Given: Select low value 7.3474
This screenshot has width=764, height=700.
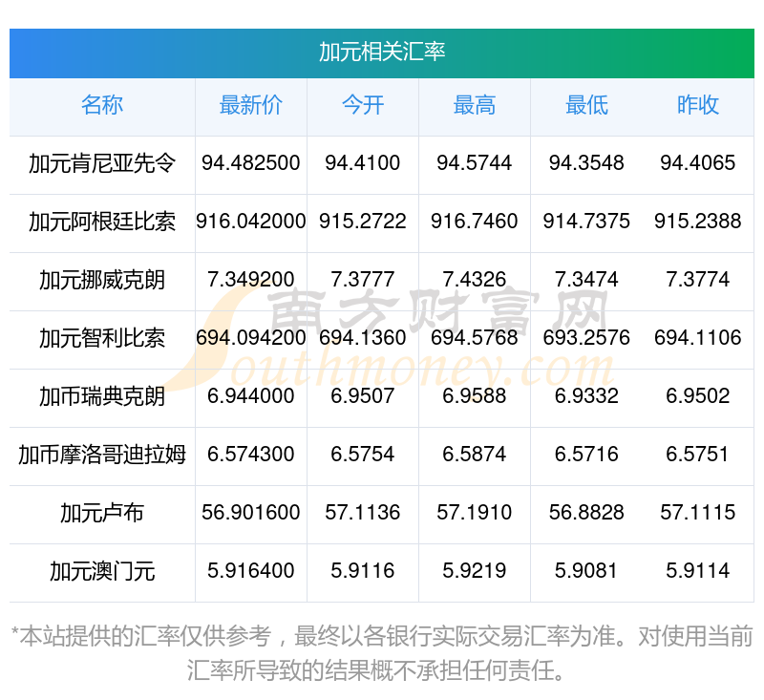Looking at the screenshot, I should [x=586, y=280].
